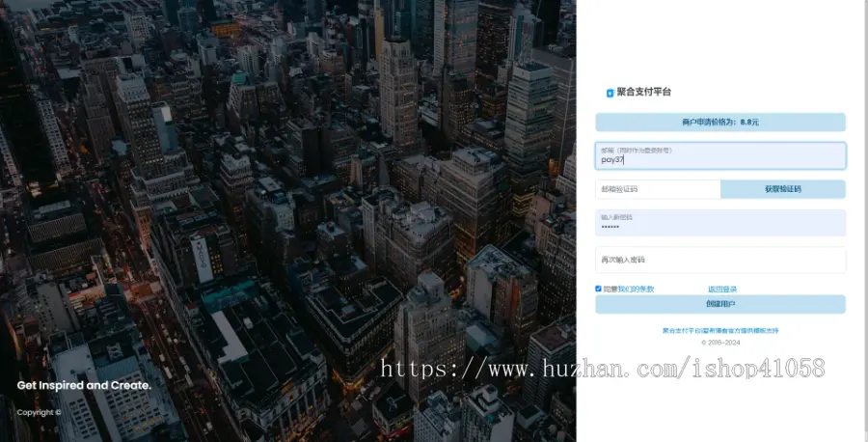Viewport: 868px width, 442px height.
Task: Click the © 2018-2024 footer text
Action: (x=719, y=342)
